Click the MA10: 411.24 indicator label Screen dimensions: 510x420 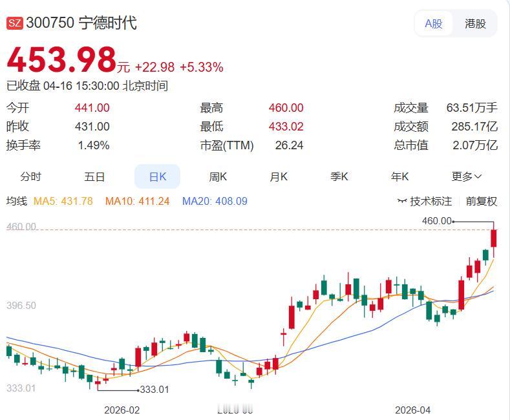pos(137,201)
